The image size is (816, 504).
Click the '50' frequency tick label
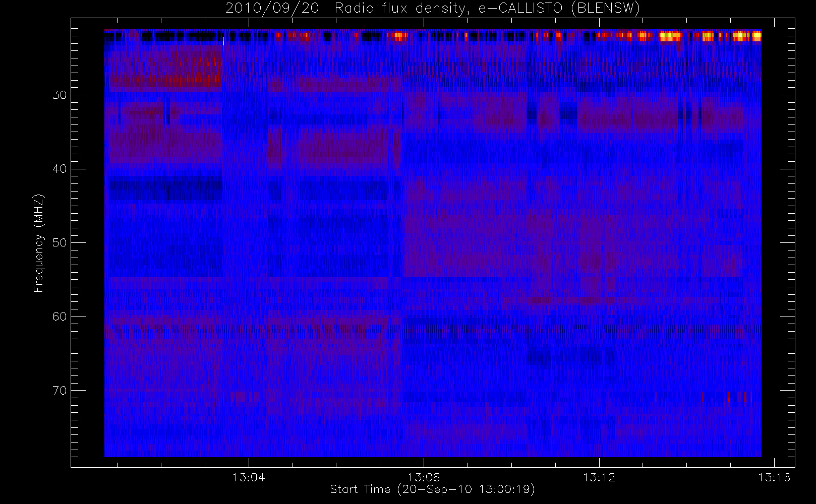tap(60, 243)
